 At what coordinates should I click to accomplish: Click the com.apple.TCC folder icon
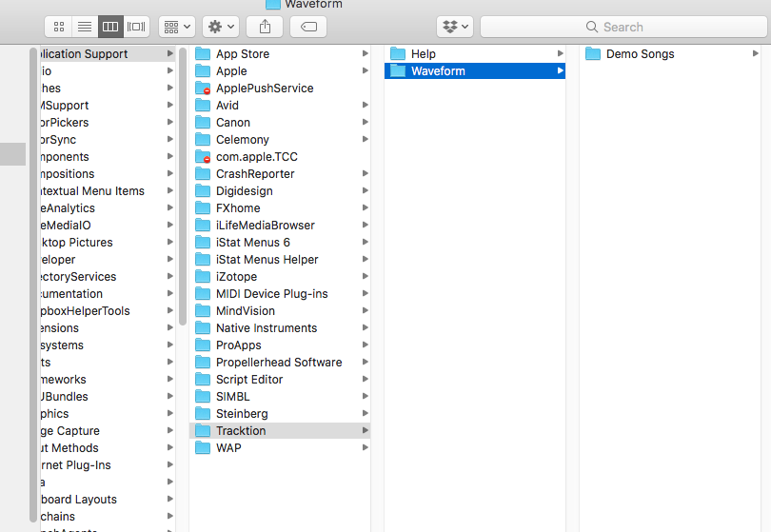[x=203, y=157]
